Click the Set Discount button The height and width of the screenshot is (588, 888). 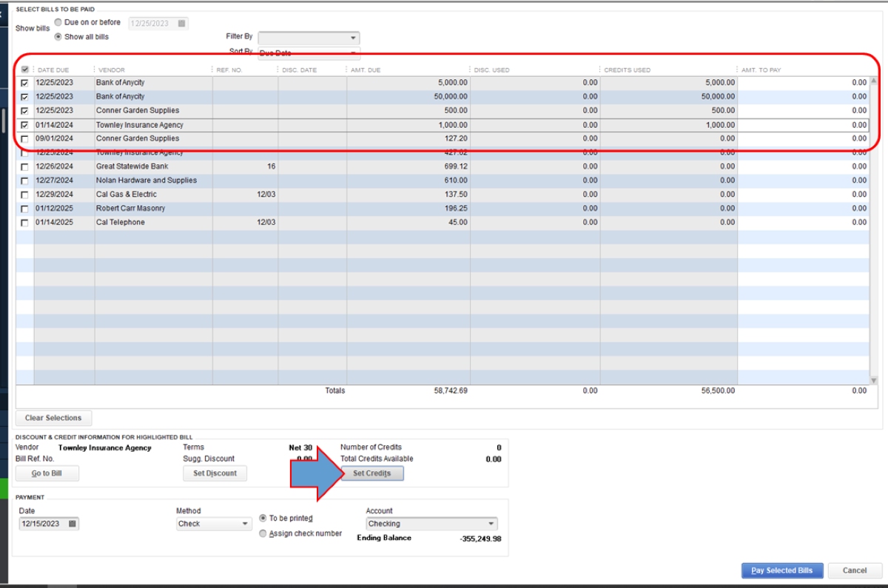coord(215,473)
